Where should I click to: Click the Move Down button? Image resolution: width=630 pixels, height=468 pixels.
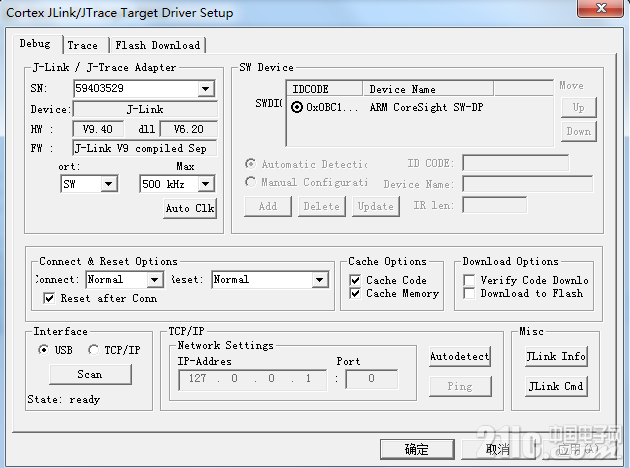tap(579, 131)
